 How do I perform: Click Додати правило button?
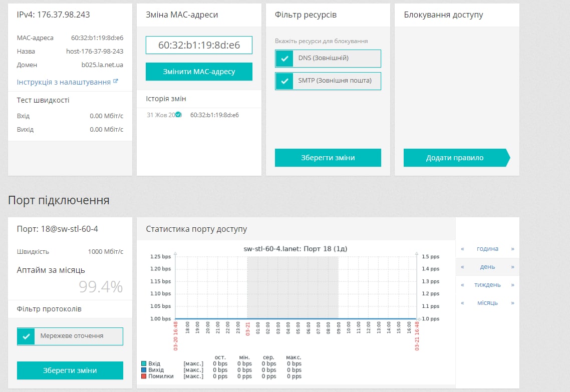click(455, 158)
